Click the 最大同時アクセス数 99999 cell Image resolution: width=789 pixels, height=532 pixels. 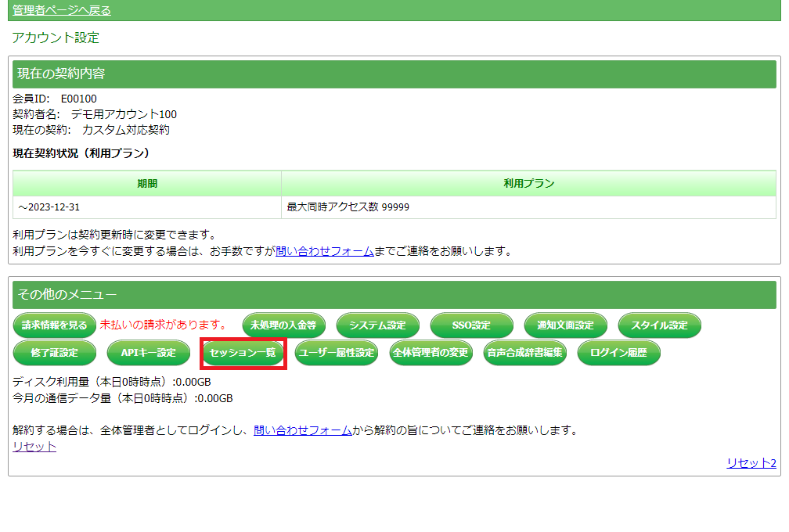coord(529,207)
